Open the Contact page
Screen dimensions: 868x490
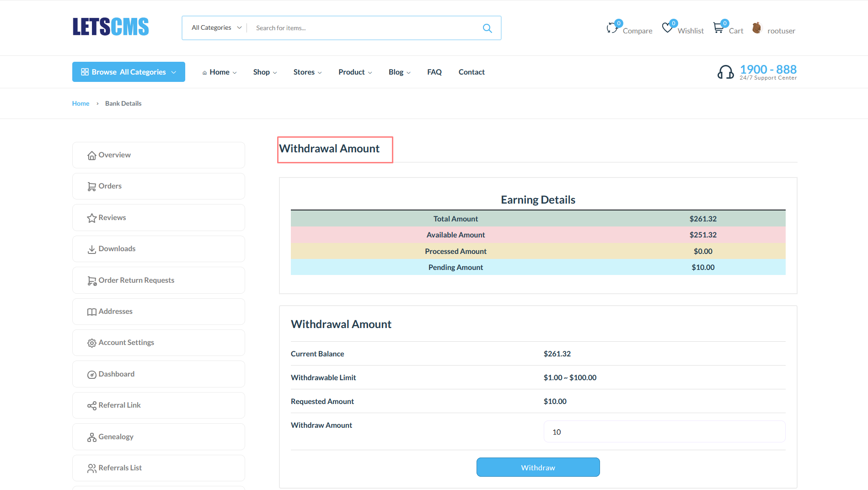pos(472,72)
